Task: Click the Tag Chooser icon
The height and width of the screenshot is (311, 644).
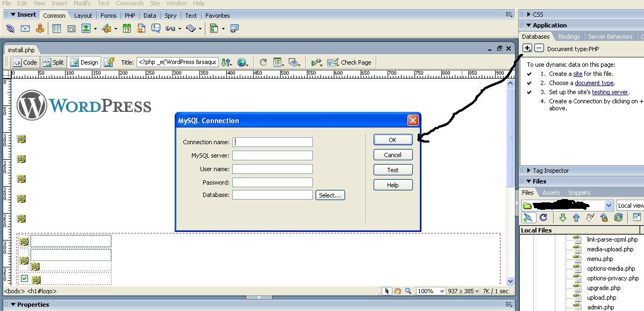Action: [x=234, y=29]
